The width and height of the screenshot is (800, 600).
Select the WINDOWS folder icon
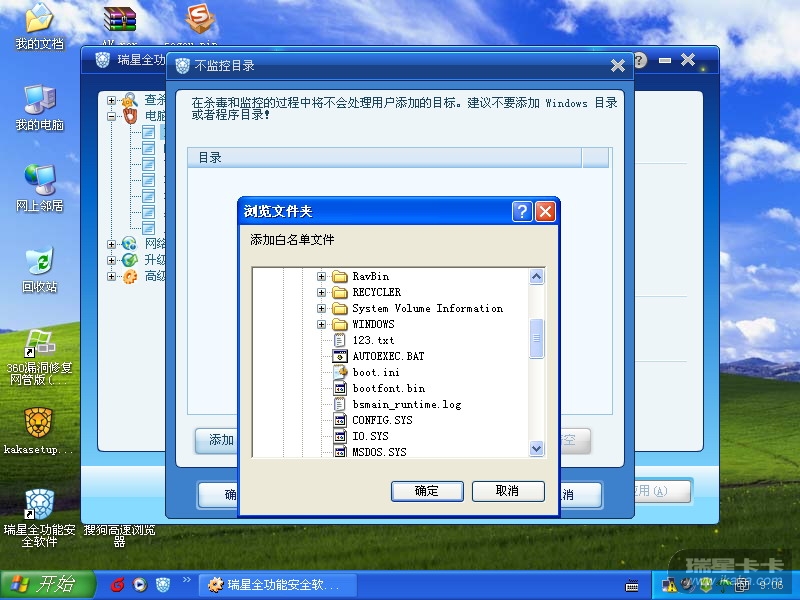pos(340,324)
